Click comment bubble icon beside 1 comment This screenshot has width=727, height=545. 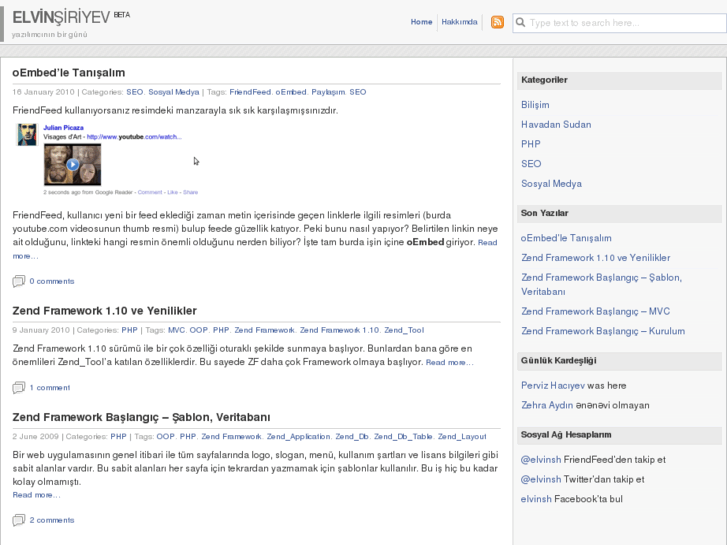tap(19, 387)
